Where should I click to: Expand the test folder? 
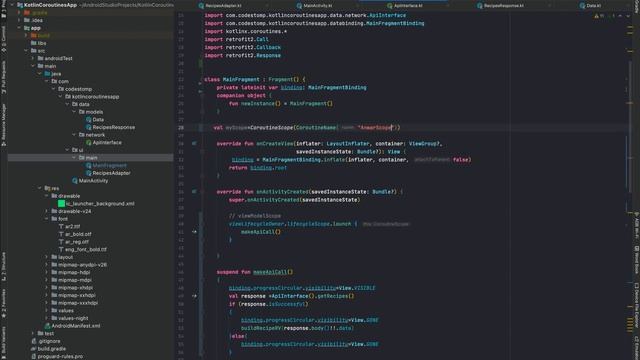(x=33, y=333)
